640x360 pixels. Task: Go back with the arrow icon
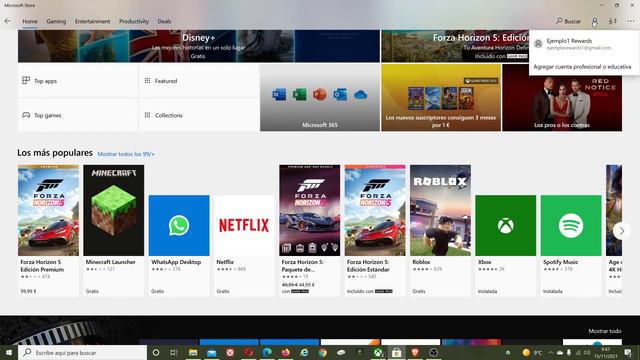(x=7, y=21)
